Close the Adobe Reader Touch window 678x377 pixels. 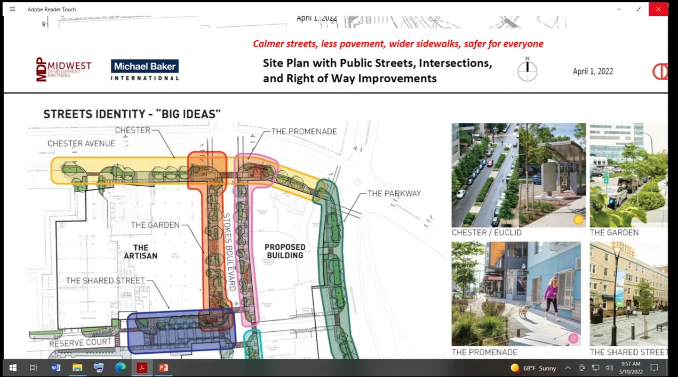click(x=658, y=9)
